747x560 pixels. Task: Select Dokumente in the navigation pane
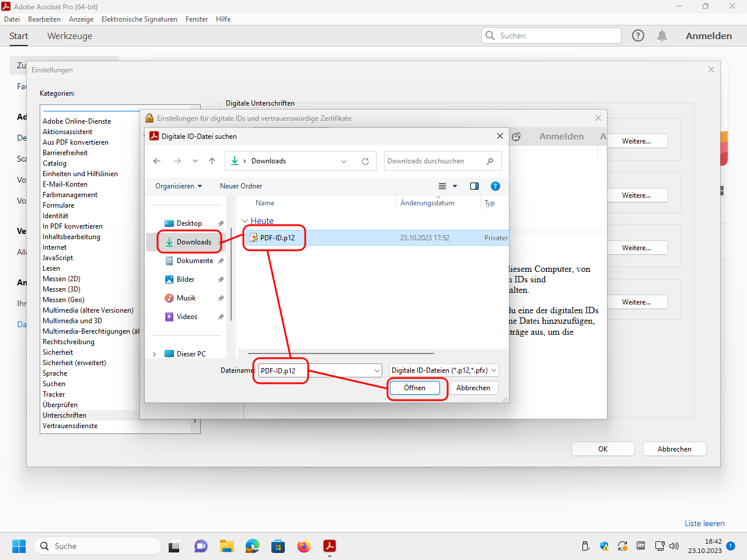coord(194,261)
